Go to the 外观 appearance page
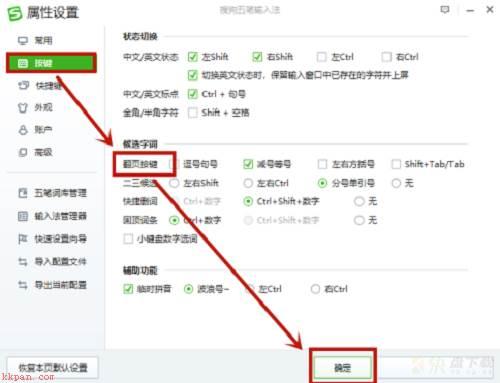The height and width of the screenshot is (383, 500). point(35,107)
